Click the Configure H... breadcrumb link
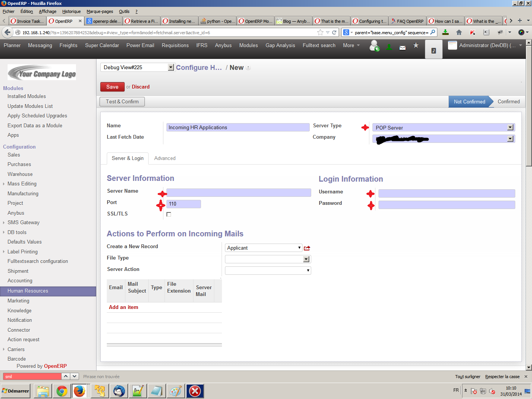 tap(199, 67)
